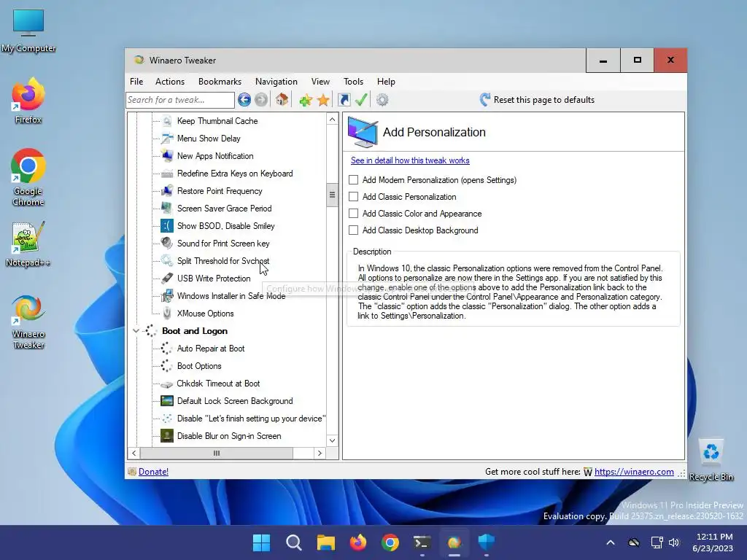Click the Chkdsk Timeout at Boot icon
747x560 pixels.
coord(167,384)
